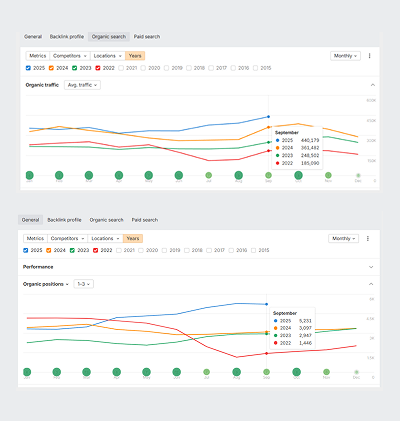Enable the 2021 checkbox in the bottom panel

(x=119, y=250)
